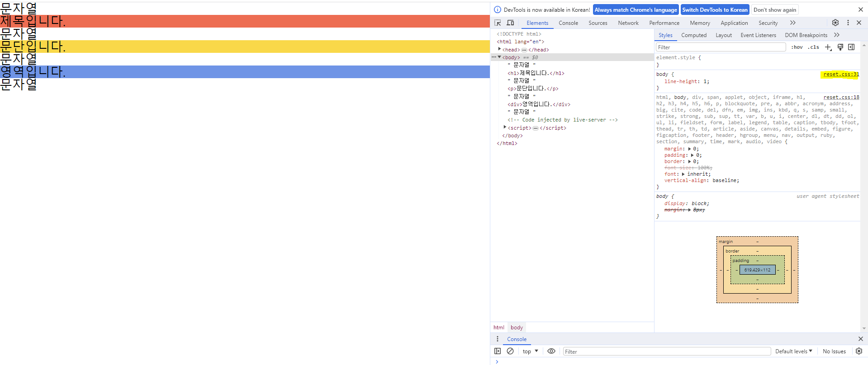Clear the console with the ban icon
868x365 pixels.
click(510, 351)
